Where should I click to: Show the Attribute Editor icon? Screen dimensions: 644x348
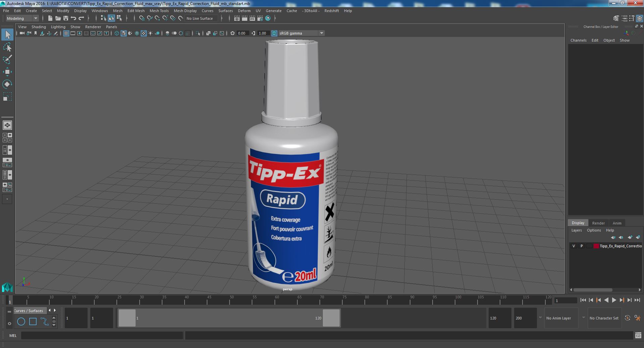(624, 18)
